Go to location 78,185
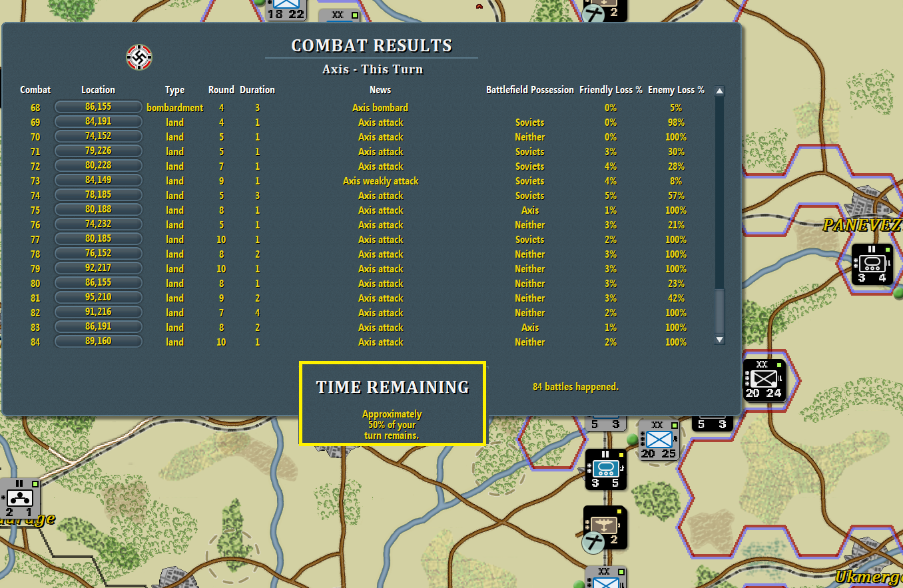903x588 pixels. click(x=98, y=195)
